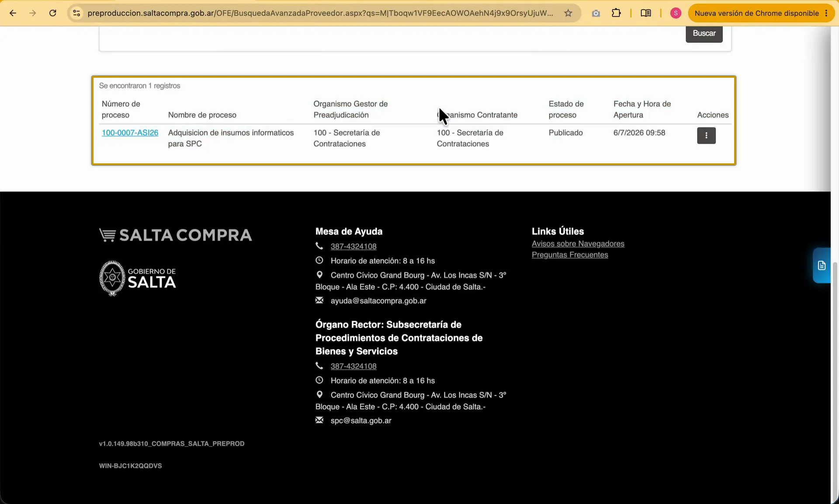Click the Gobierno de Salta emblem
The width and height of the screenshot is (839, 504).
coord(138,278)
